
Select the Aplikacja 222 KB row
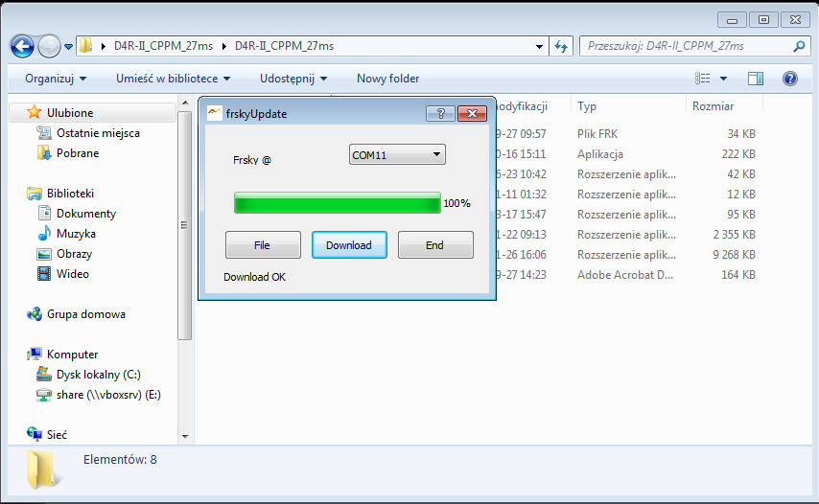pyautogui.click(x=627, y=154)
